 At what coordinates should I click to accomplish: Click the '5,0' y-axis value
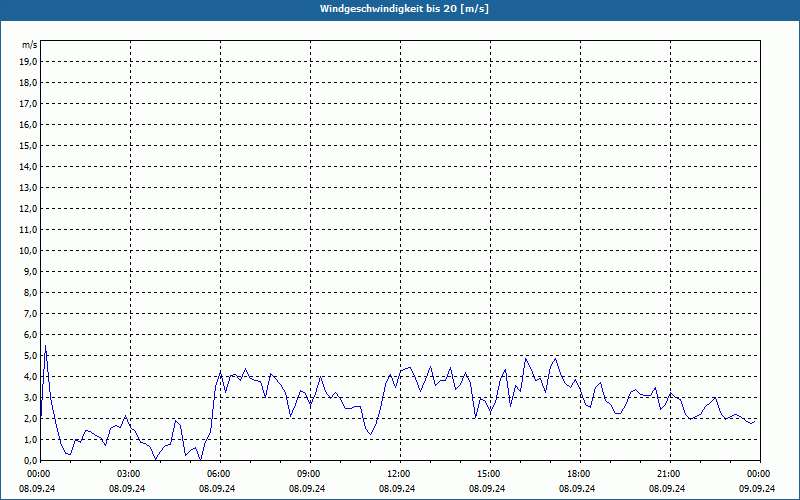30,356
